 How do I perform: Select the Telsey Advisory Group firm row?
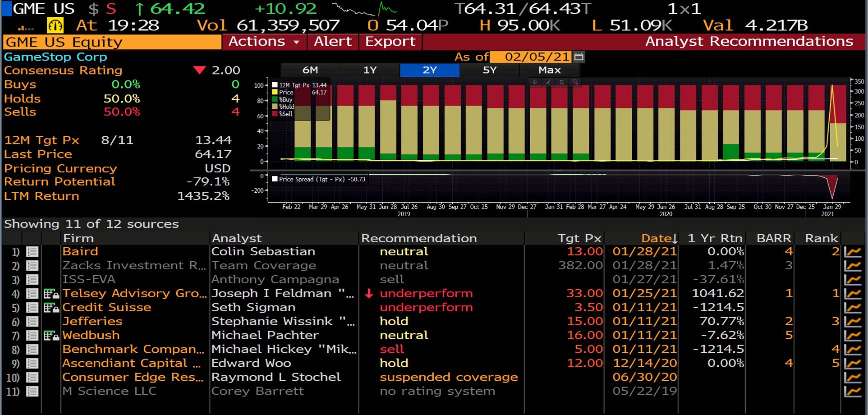[x=135, y=294]
